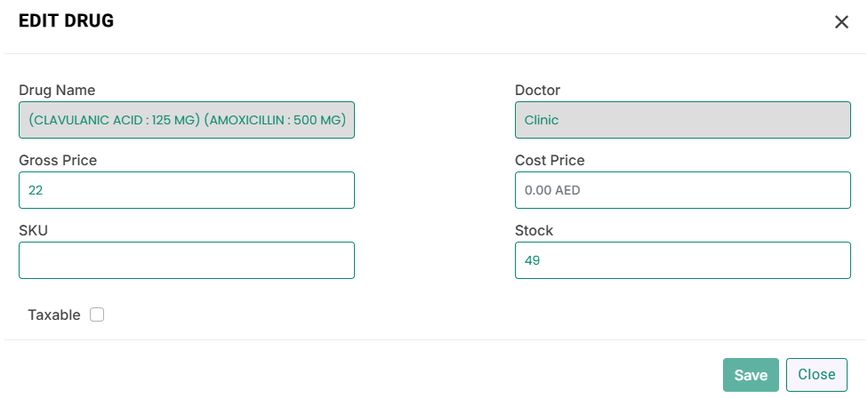Click the Drug Name label

[57, 90]
